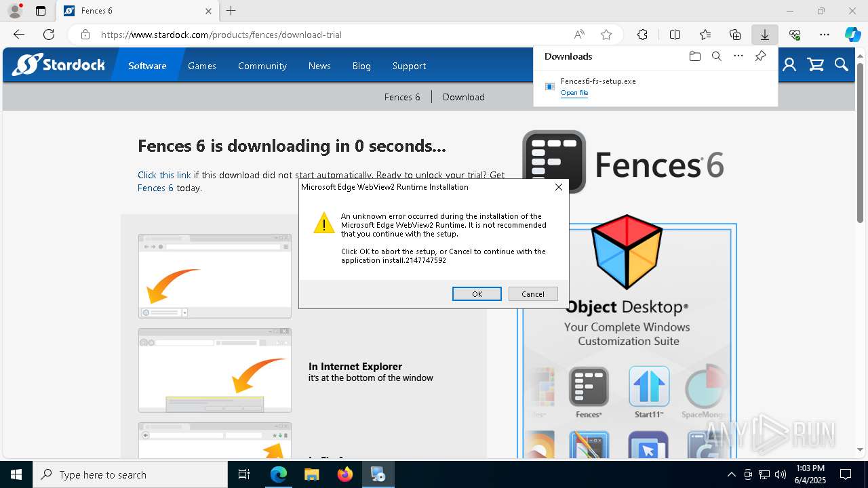868x488 pixels.
Task: Click the Stardock logo
Action: [x=59, y=65]
